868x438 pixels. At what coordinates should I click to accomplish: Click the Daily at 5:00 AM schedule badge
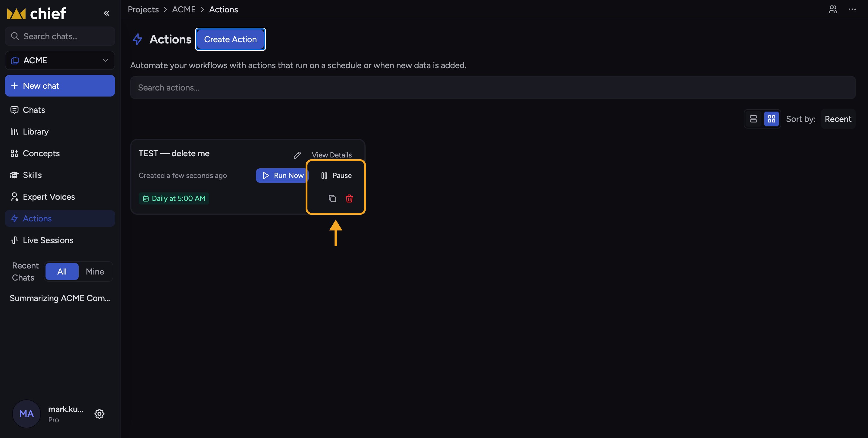point(174,198)
